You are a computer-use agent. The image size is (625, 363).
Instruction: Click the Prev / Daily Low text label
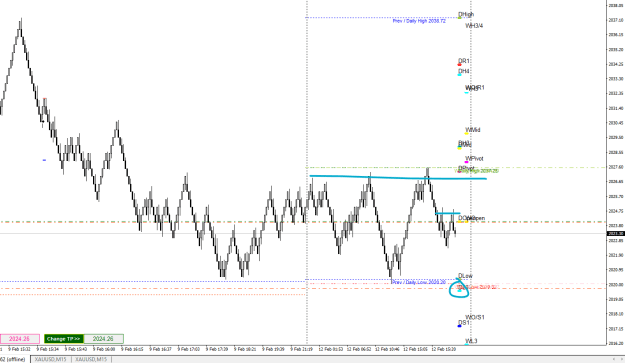(x=419, y=282)
